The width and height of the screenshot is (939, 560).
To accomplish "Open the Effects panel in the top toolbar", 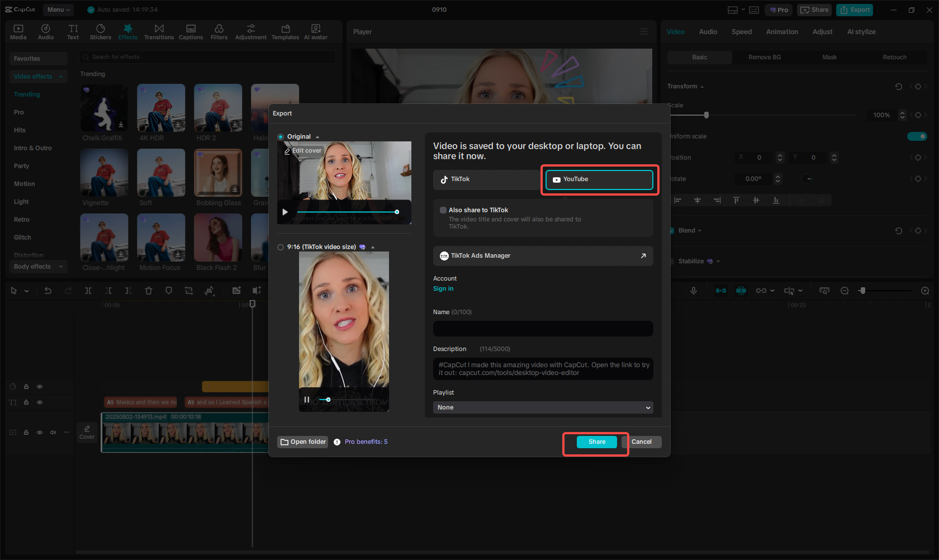I will (127, 31).
